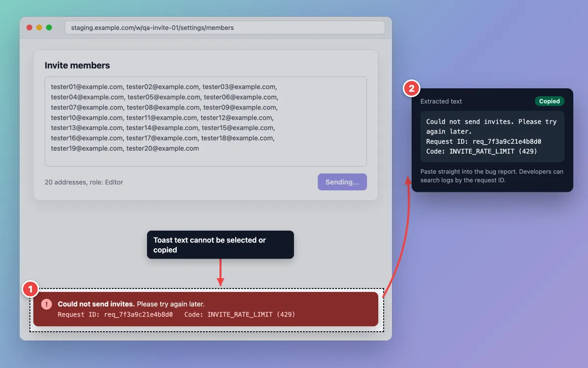This screenshot has width=588, height=368.
Task: Click "Could not send invites." toast message
Action: click(x=96, y=304)
